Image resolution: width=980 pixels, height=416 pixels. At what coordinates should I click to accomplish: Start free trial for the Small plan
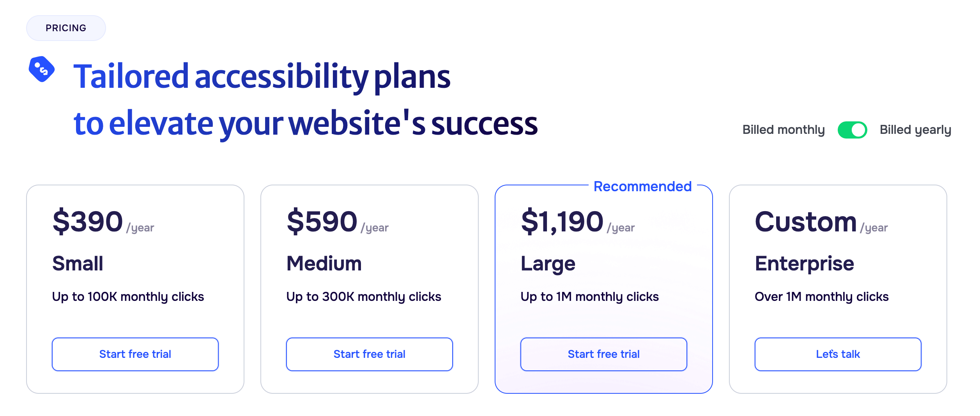pyautogui.click(x=135, y=354)
